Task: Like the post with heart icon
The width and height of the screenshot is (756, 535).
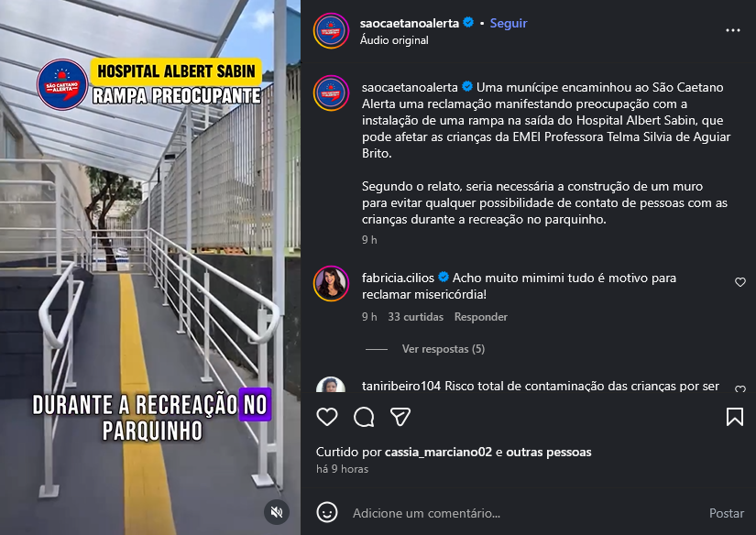Action: 327,417
